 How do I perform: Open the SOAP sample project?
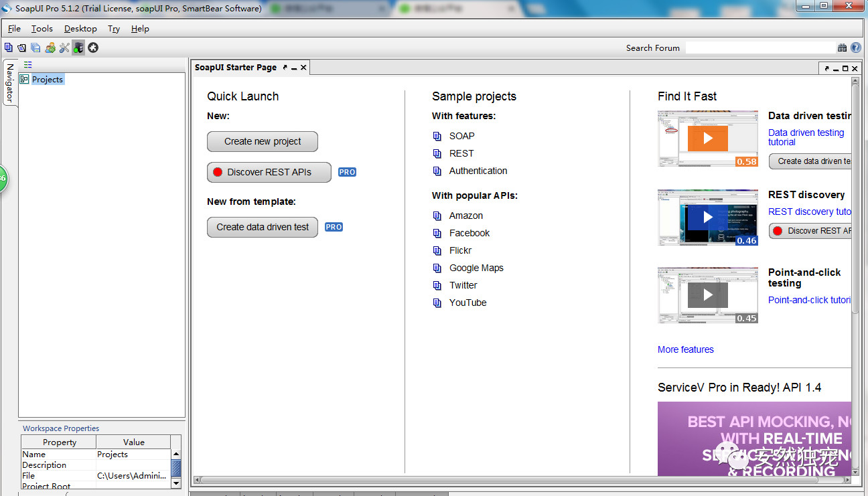(x=462, y=136)
